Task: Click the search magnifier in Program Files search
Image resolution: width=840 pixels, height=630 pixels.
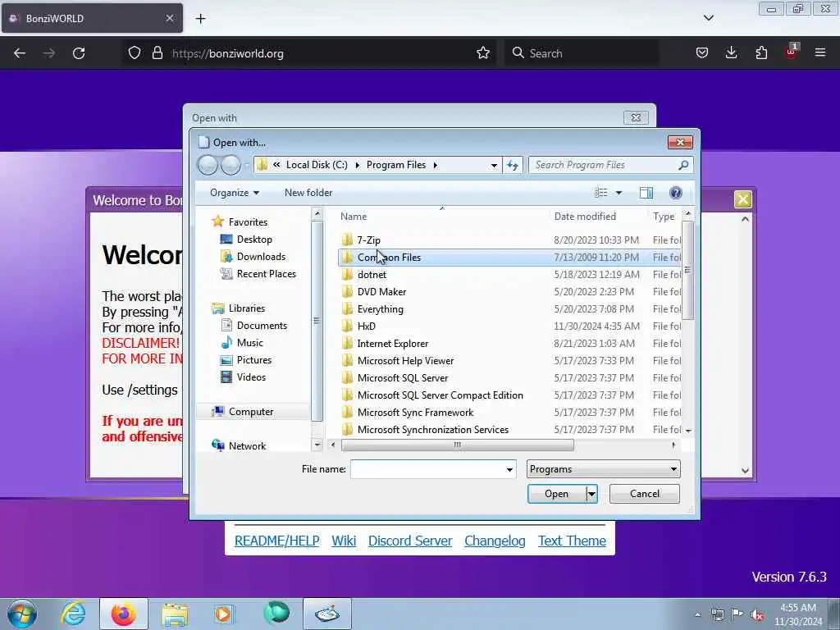Action: [x=683, y=165]
